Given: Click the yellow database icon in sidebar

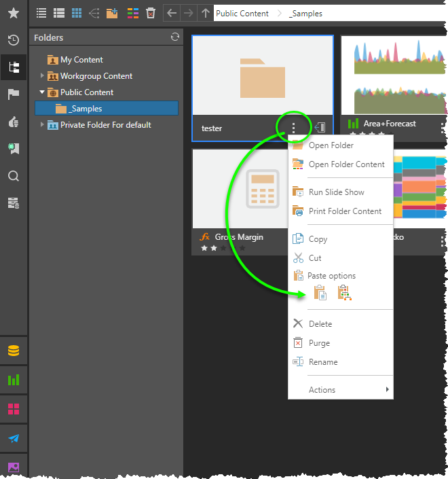Looking at the screenshot, I should coord(13,351).
